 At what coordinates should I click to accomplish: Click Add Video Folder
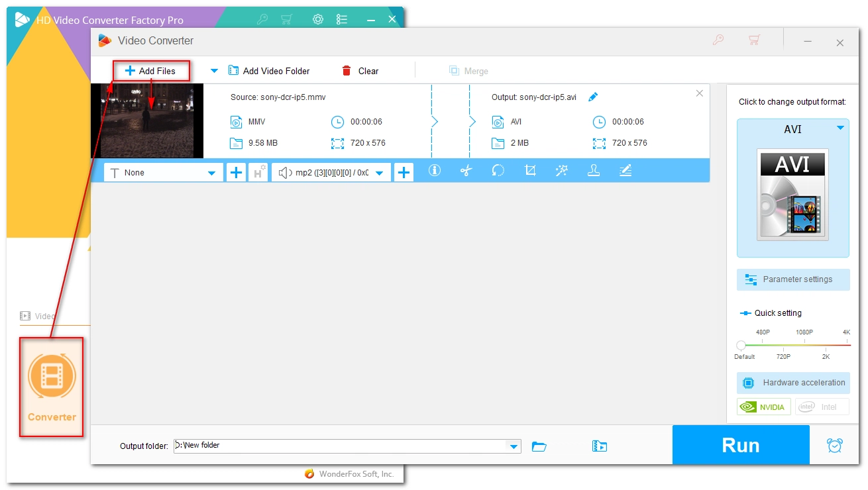coord(269,71)
